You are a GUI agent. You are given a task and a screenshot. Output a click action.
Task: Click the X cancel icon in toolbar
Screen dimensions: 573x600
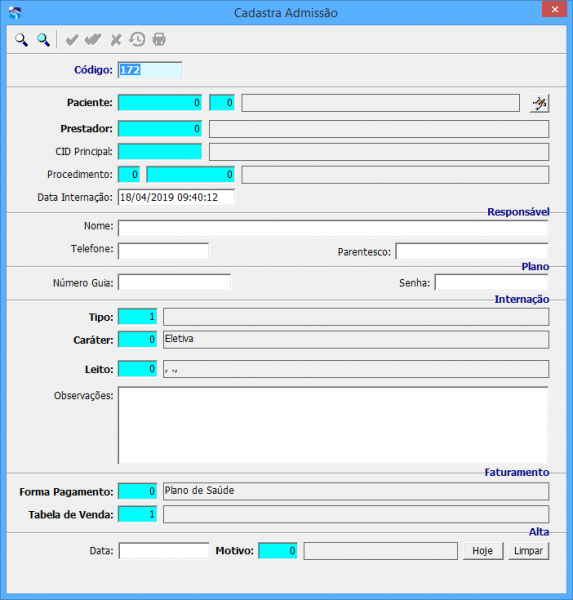point(116,39)
